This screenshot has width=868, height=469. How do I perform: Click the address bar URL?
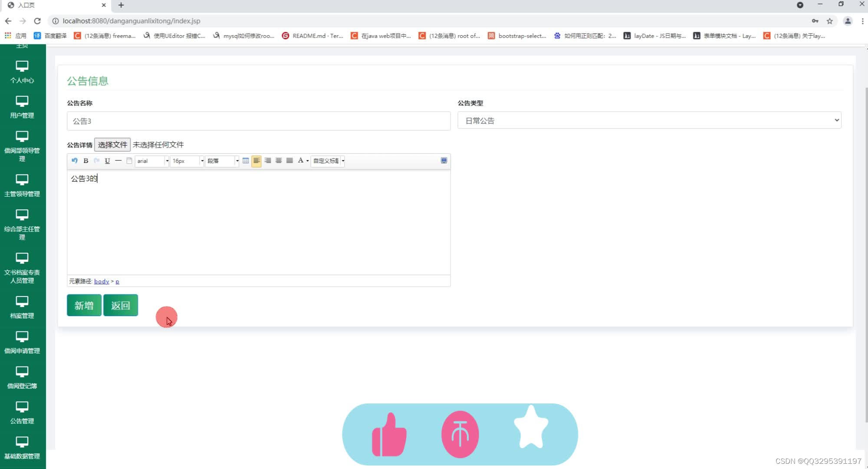[x=132, y=21]
